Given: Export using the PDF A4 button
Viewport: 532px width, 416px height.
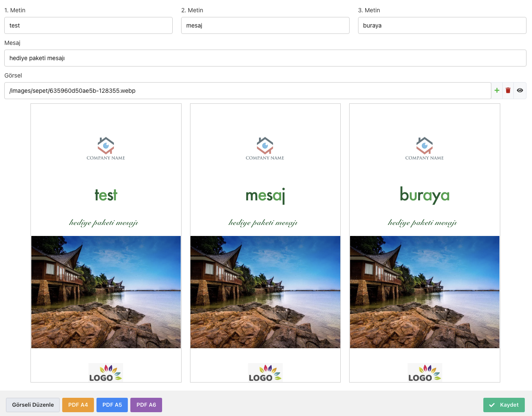Looking at the screenshot, I should [78, 405].
